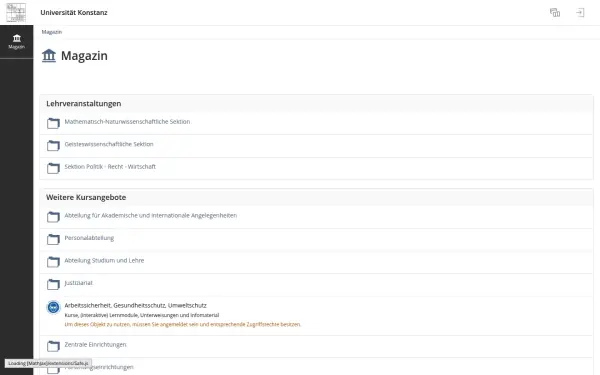Click the large Magazin heading building icon
This screenshot has width=600, height=375.
tap(49, 55)
